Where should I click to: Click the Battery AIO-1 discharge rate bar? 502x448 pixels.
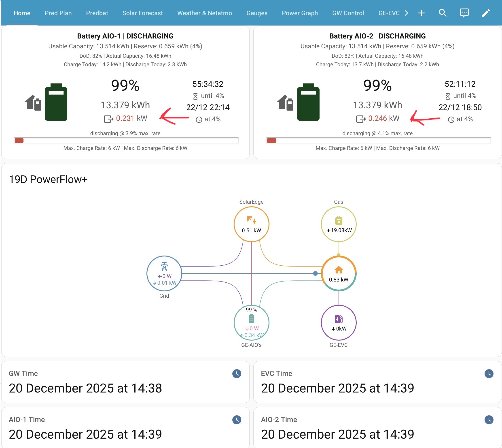126,141
